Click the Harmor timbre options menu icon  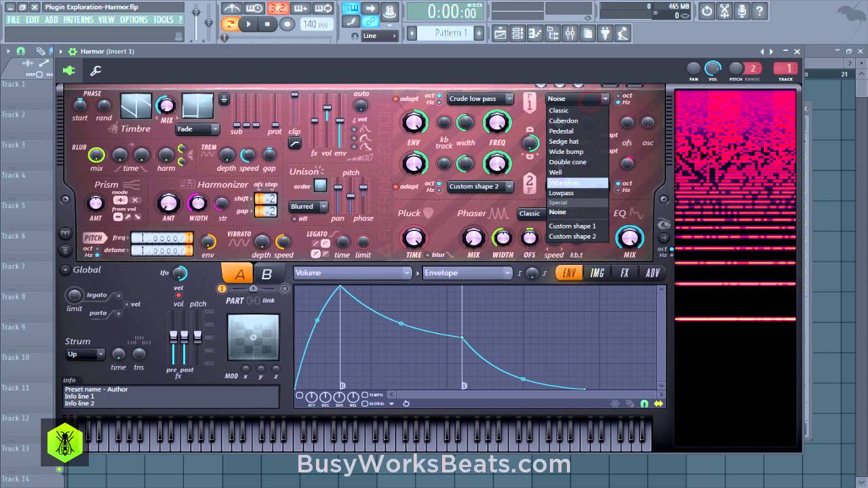[224, 100]
